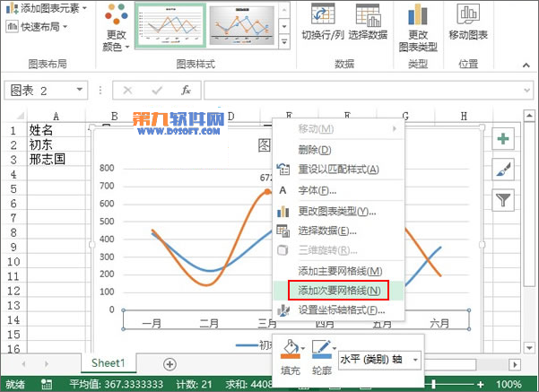Viewport: 539px width, 392px height.
Task: Click the vertical scrollbar up arrow
Action: pyautogui.click(x=529, y=116)
